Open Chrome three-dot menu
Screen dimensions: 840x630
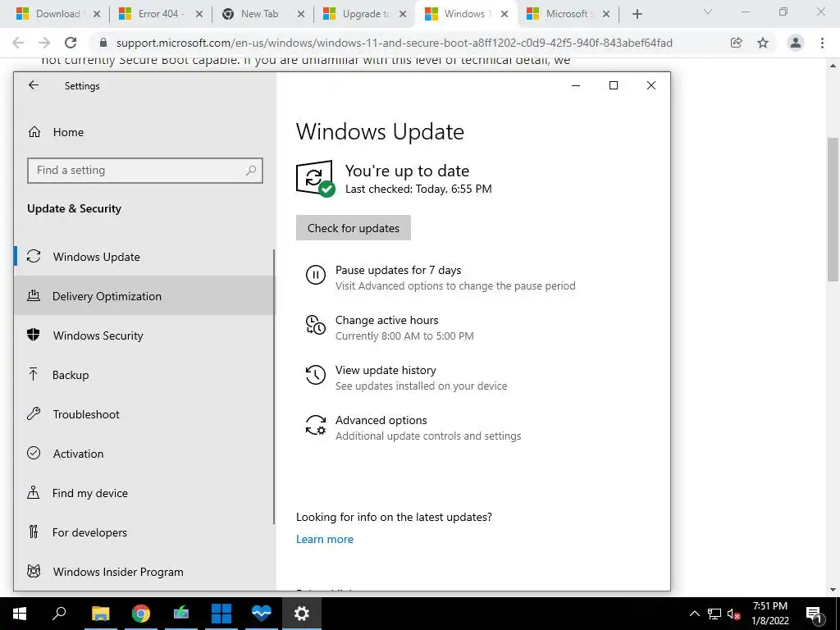click(x=822, y=43)
